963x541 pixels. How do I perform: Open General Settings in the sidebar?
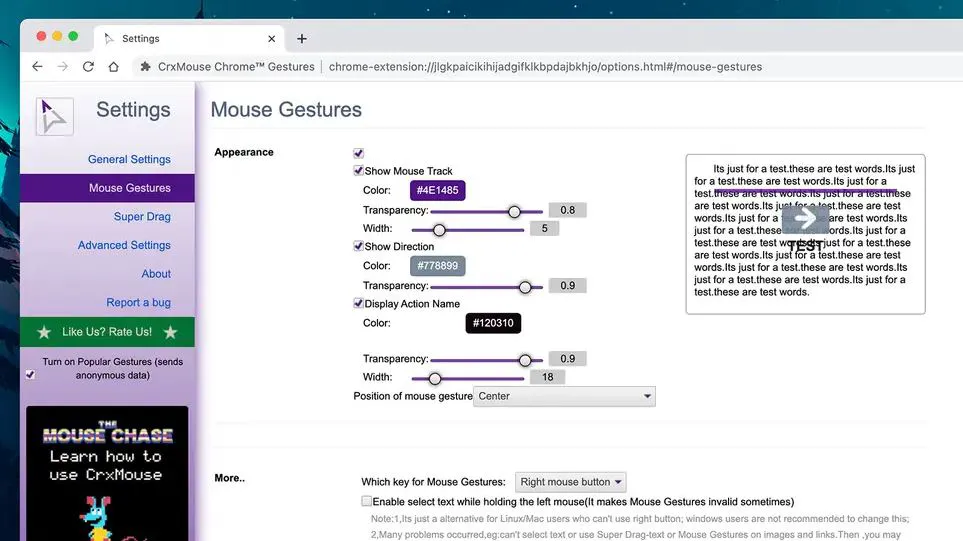[129, 159]
